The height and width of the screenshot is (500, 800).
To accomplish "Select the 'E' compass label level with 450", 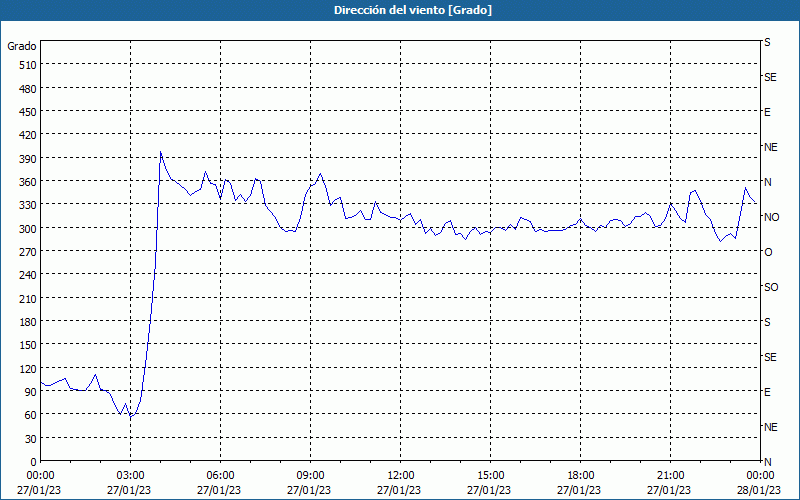I will pyautogui.click(x=767, y=112).
